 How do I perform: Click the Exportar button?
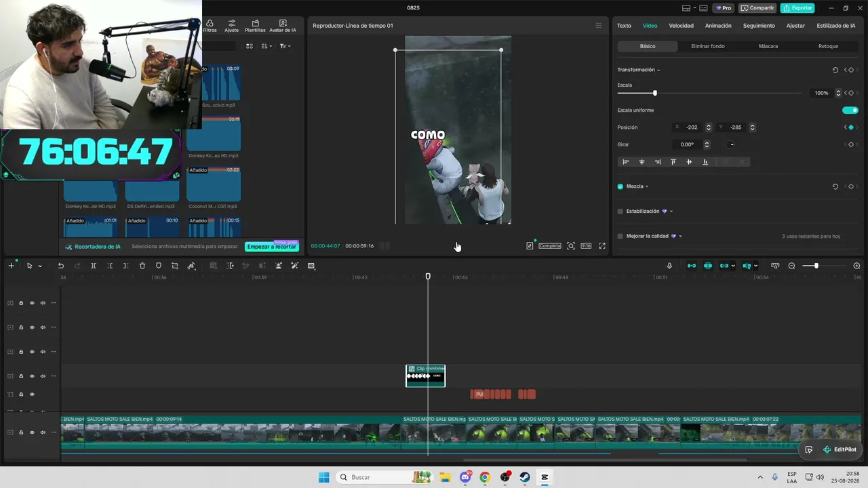pos(797,8)
